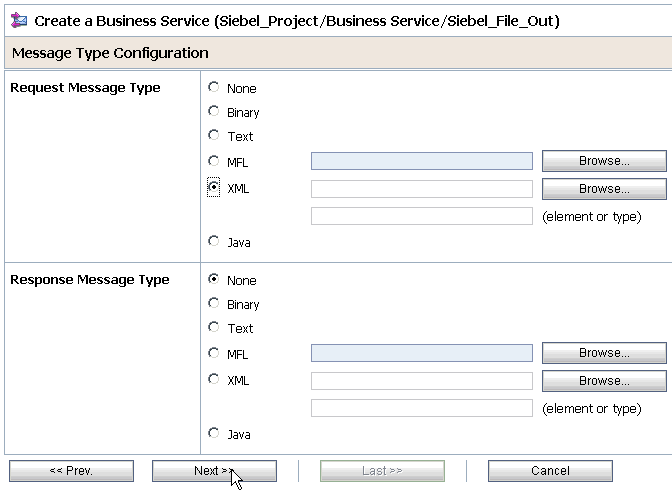Click the Request Message Type label
672x492 pixels.
coord(85,87)
